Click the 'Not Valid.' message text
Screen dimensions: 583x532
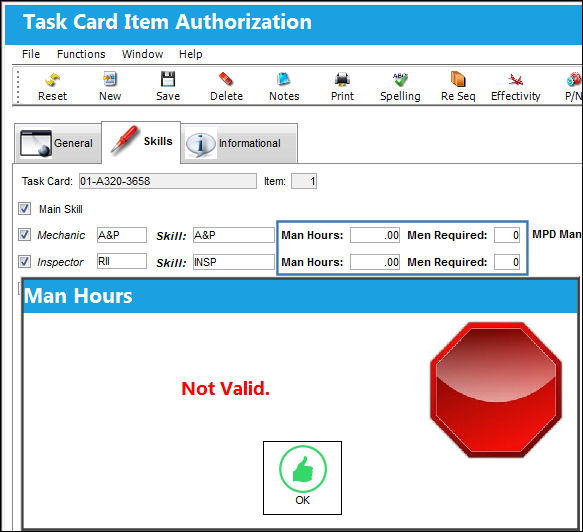[225, 389]
